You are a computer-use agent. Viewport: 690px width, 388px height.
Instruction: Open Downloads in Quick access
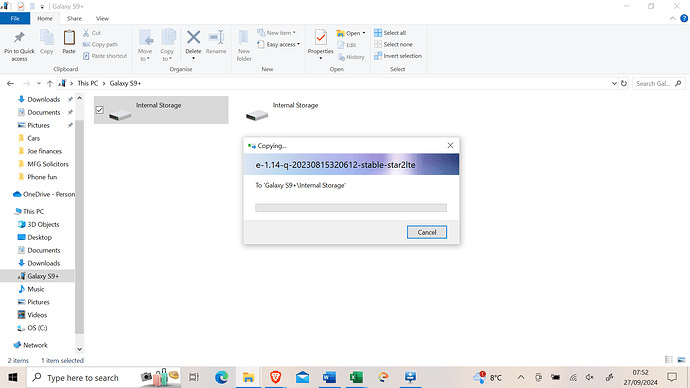[x=44, y=99]
